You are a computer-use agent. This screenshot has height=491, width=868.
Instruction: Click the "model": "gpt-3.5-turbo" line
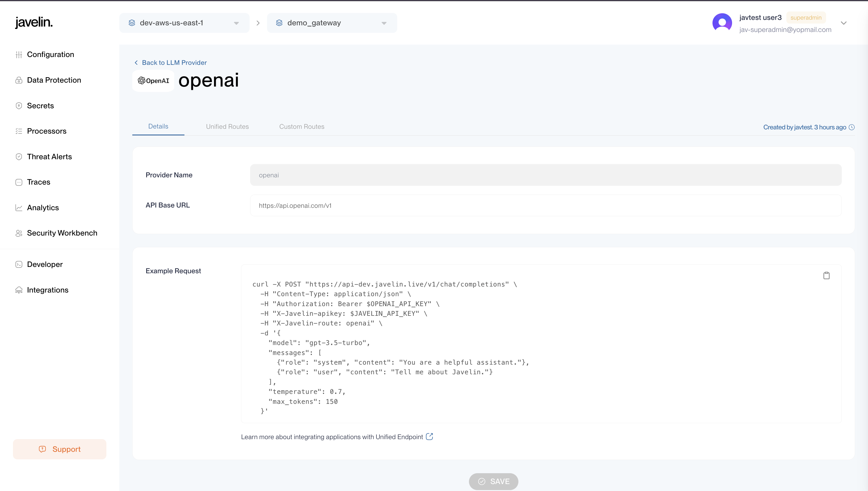(319, 343)
